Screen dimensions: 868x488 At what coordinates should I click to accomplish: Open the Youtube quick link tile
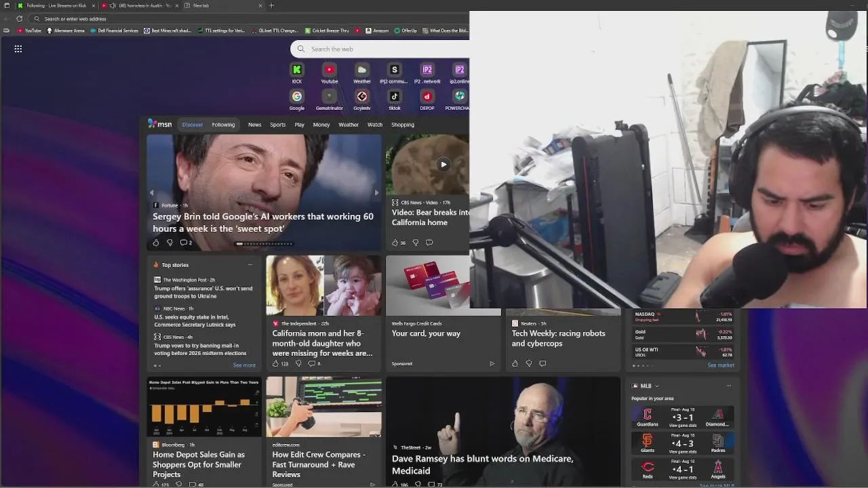coord(329,73)
